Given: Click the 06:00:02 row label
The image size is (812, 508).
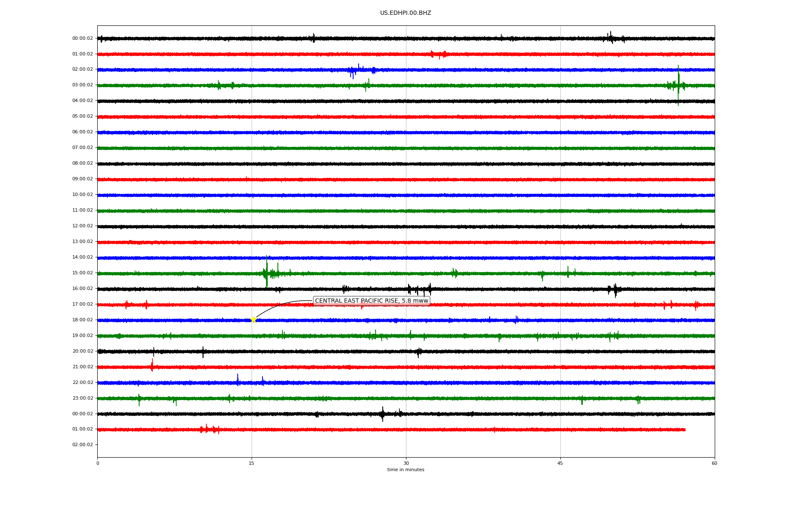Looking at the screenshot, I should (x=82, y=132).
